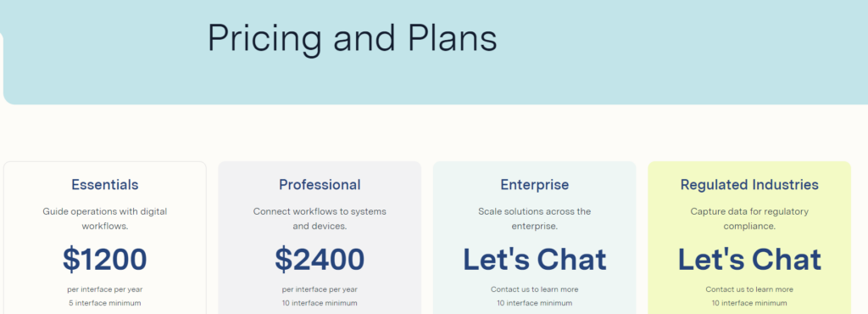Click the $2400 price on Professional
Screen dimensions: 868x314
[x=320, y=259]
